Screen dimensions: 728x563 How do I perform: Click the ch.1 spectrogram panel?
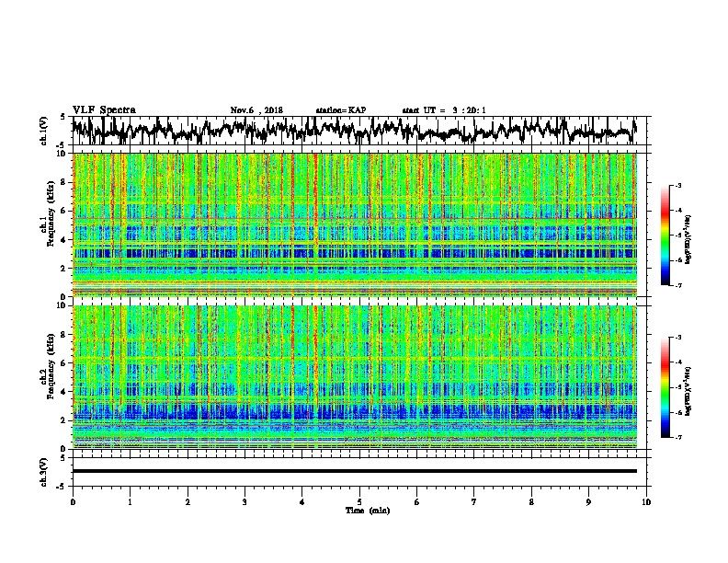click(x=355, y=224)
